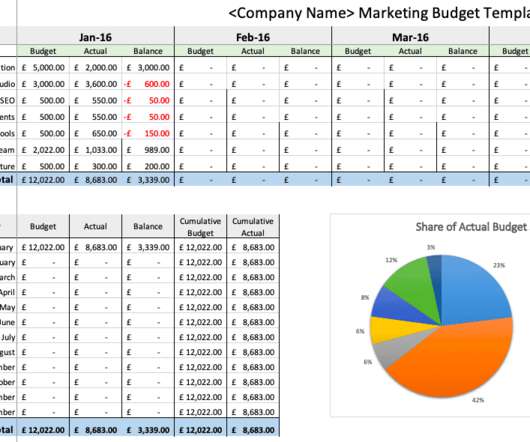
Task: Select the April row label in summary table
Action: coord(8,292)
